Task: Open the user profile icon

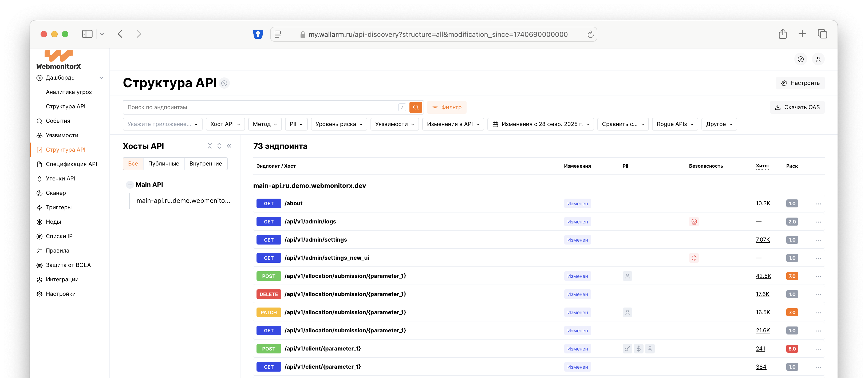Action: pyautogui.click(x=818, y=59)
